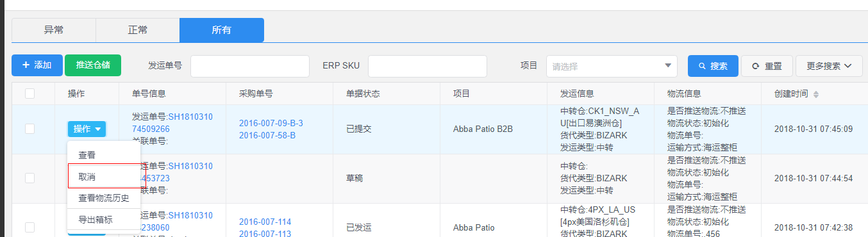Image resolution: width=868 pixels, height=237 pixels.
Task: Choose 查看物流历史 in the dropdown menu
Action: point(104,198)
